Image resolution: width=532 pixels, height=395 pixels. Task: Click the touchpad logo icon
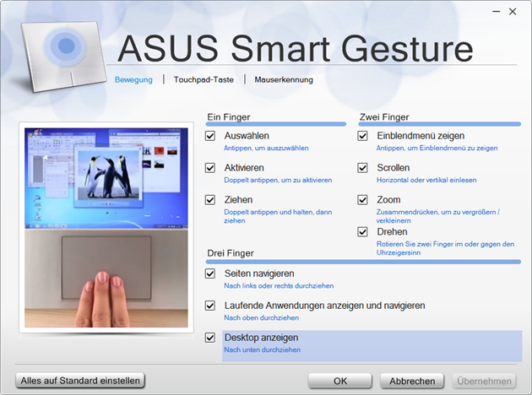click(x=64, y=56)
